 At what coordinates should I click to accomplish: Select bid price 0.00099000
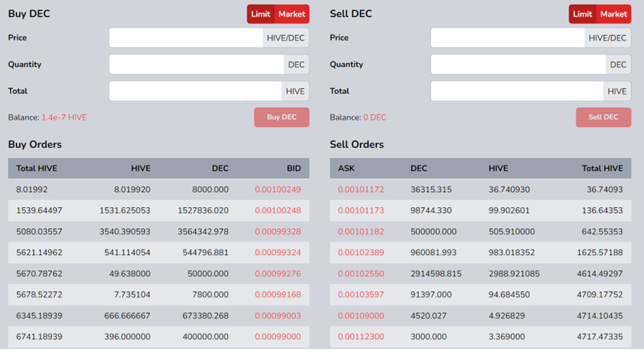click(277, 337)
